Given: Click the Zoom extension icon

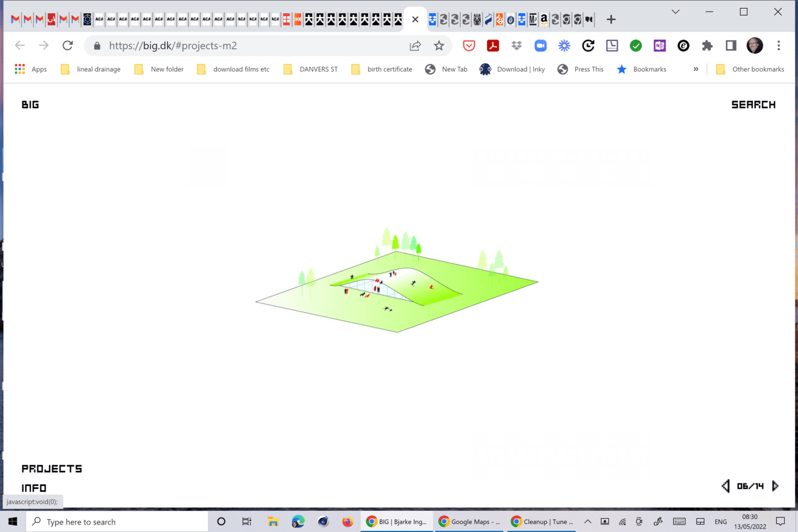Looking at the screenshot, I should [540, 46].
